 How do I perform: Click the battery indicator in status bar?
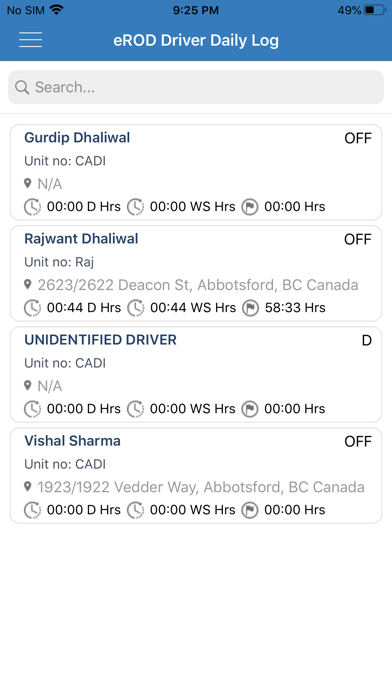tap(375, 10)
